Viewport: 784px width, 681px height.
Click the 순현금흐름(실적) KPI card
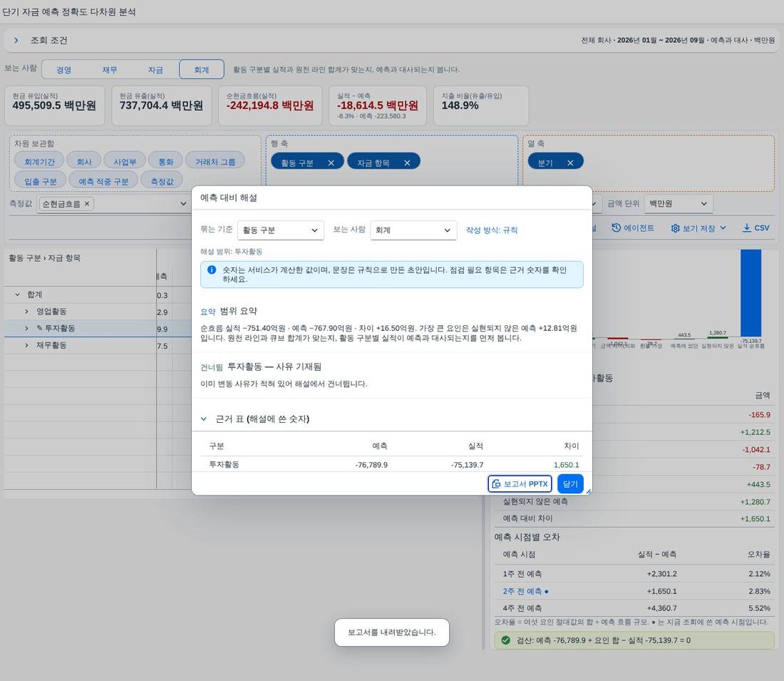[270, 105]
